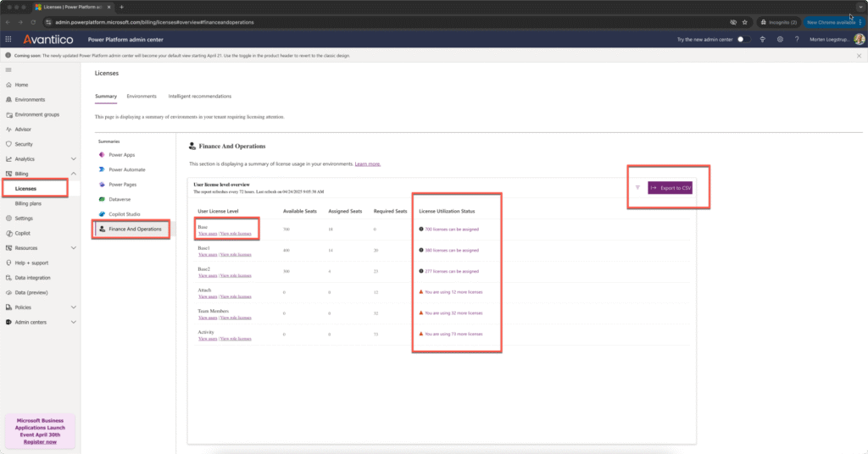Open the help question mark icon
This screenshot has width=868, height=454.
coord(797,39)
